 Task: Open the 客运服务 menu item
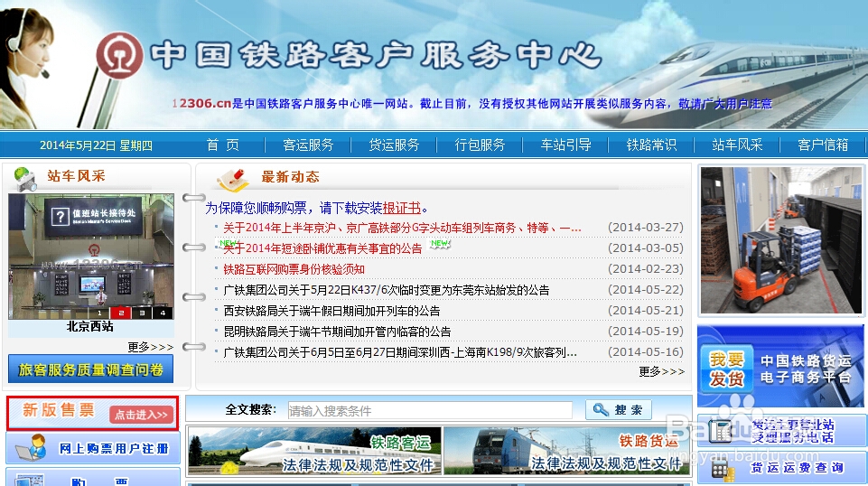pyautogui.click(x=308, y=145)
